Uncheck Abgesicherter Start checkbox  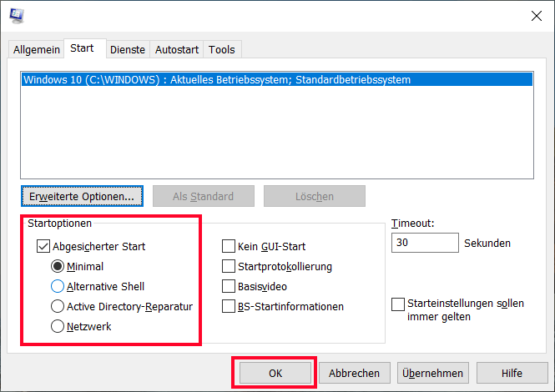43,246
